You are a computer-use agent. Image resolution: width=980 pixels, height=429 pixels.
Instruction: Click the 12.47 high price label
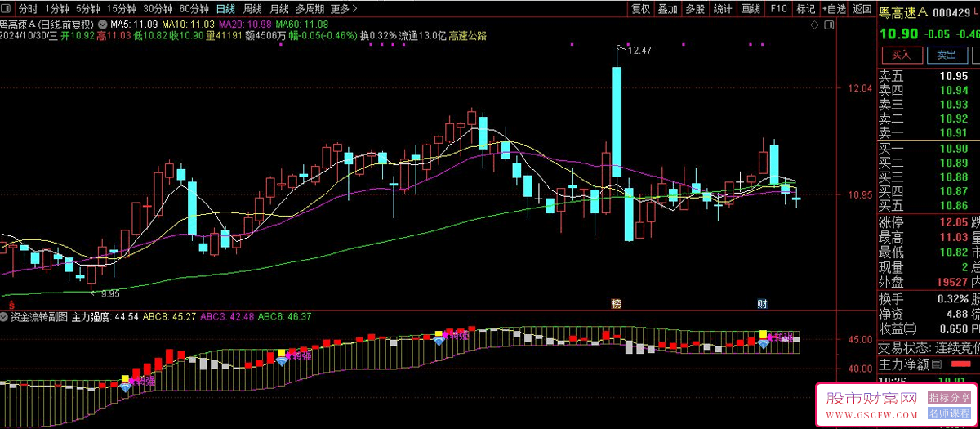pos(641,51)
